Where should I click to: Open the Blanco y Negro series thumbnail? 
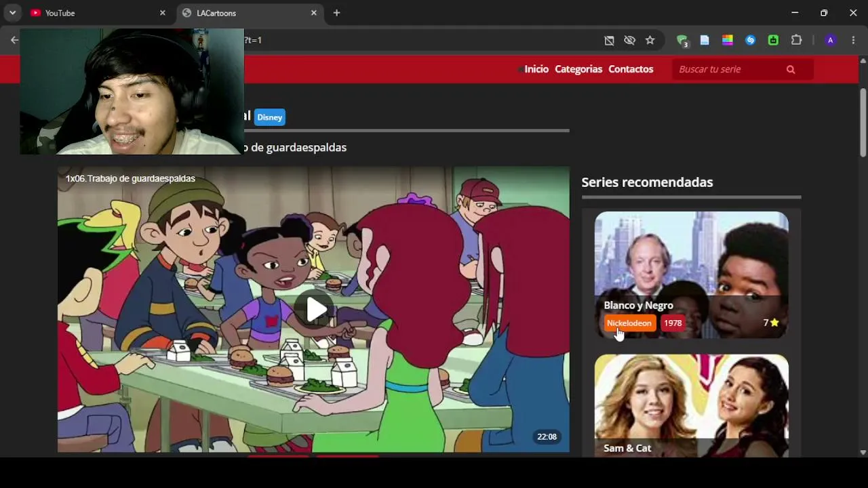coord(691,274)
